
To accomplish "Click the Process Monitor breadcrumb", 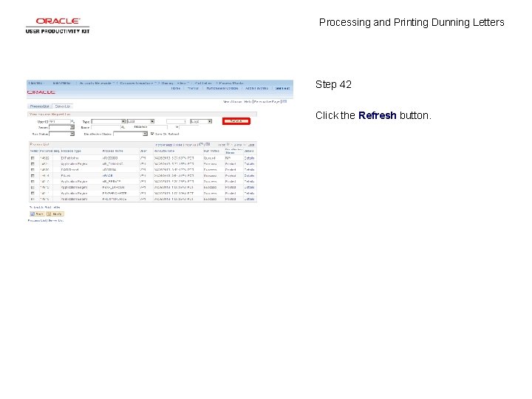I will 231,83.
